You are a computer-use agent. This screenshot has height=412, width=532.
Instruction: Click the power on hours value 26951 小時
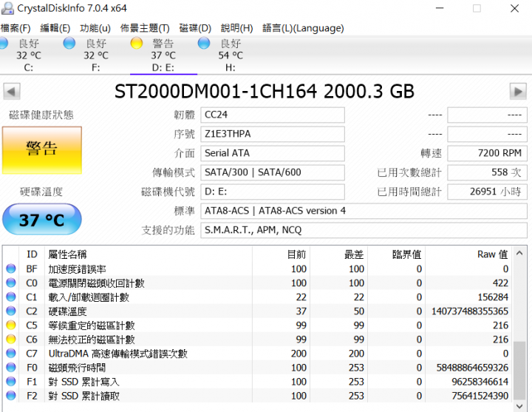point(487,192)
